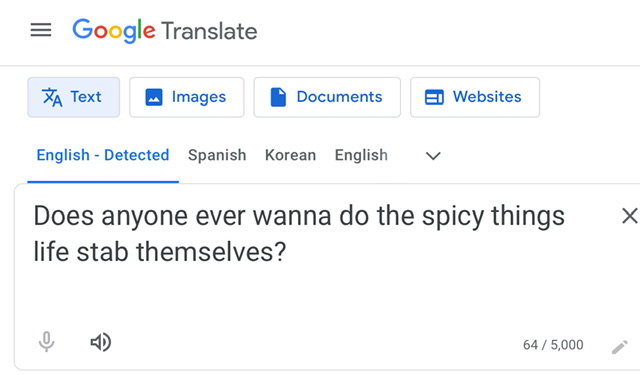Expand the source language list chevron
Viewport: 640px width, 375px height.
(433, 156)
